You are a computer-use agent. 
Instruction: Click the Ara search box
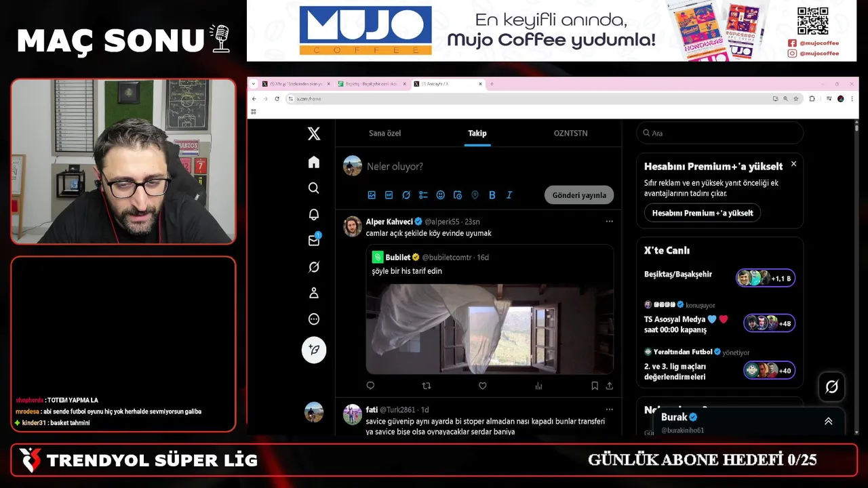[x=720, y=133]
